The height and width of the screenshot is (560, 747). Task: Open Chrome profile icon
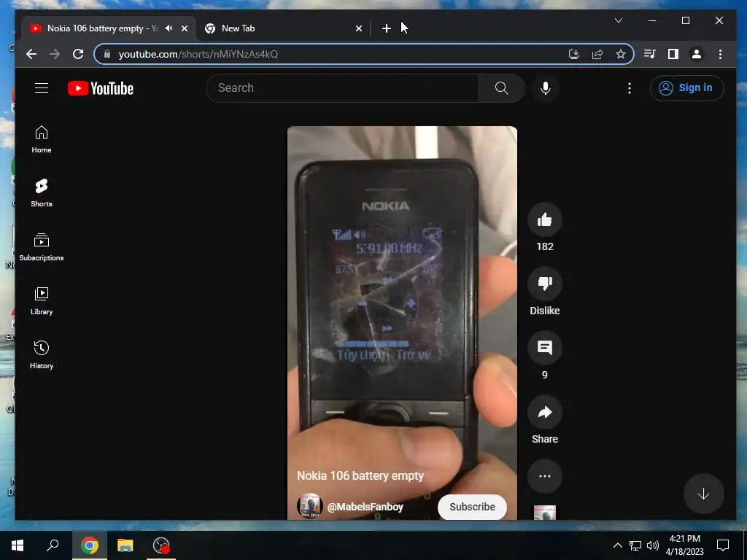click(x=696, y=54)
